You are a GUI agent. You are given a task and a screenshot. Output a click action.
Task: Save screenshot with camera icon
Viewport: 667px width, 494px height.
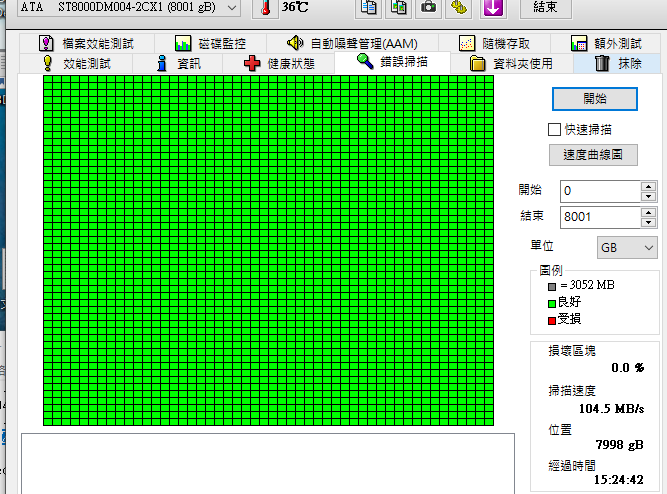[x=428, y=8]
